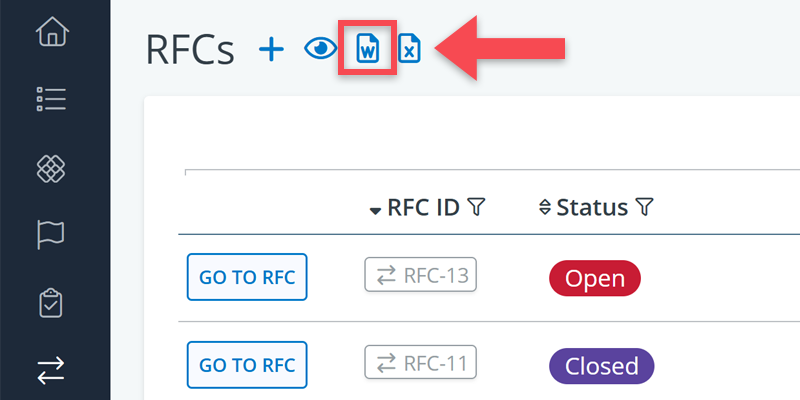The width and height of the screenshot is (800, 400).
Task: Click the red Open status badge
Action: tap(595, 278)
